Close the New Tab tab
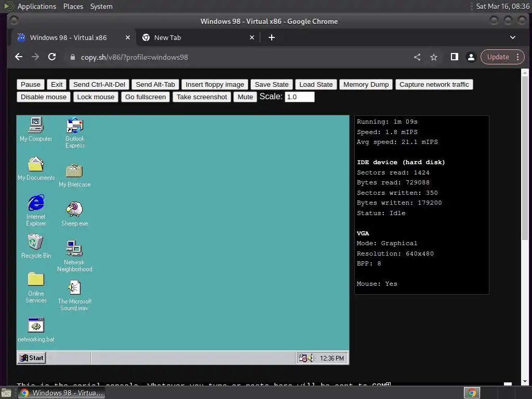The width and height of the screenshot is (532, 399). click(x=252, y=37)
